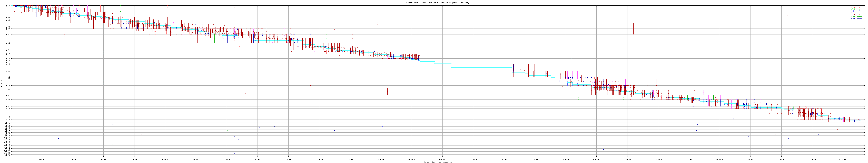Click the 150Mbp x-axis tick label
This screenshot has width=868, height=163.
coord(473,159)
